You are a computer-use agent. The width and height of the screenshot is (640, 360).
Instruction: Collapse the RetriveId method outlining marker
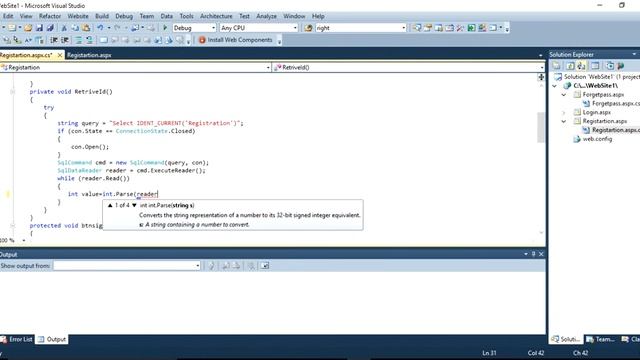(x=13, y=92)
